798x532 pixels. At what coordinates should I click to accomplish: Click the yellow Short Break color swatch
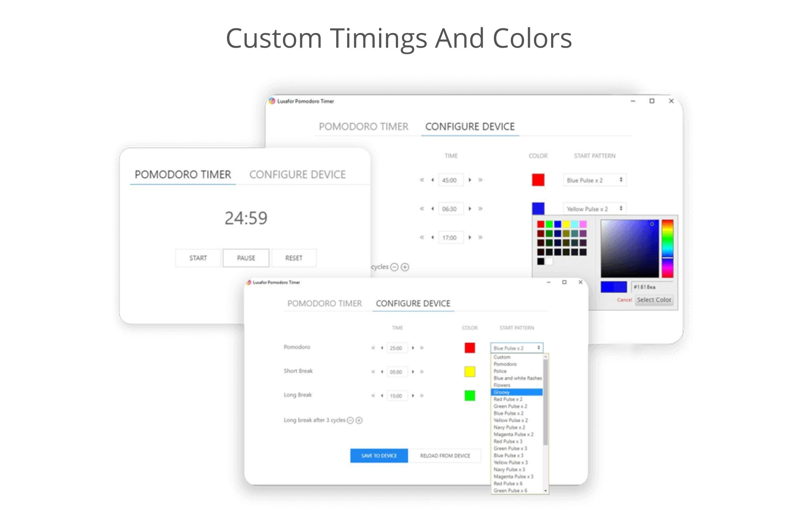click(469, 371)
